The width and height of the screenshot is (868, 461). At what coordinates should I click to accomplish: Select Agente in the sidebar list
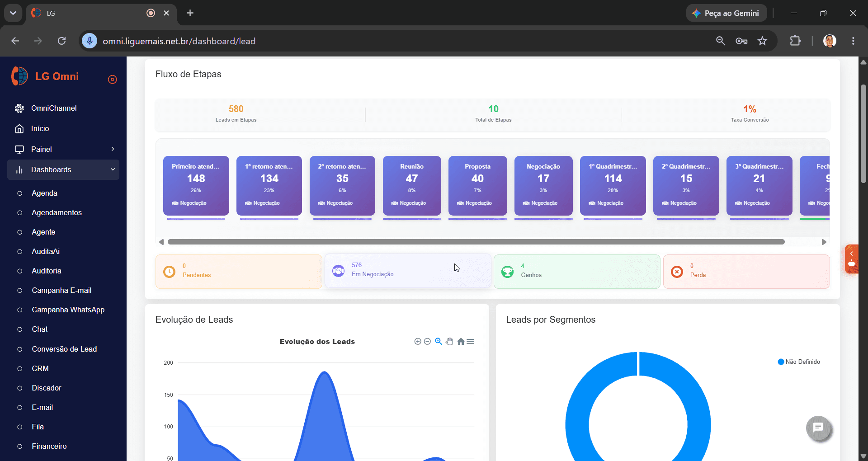pyautogui.click(x=43, y=232)
